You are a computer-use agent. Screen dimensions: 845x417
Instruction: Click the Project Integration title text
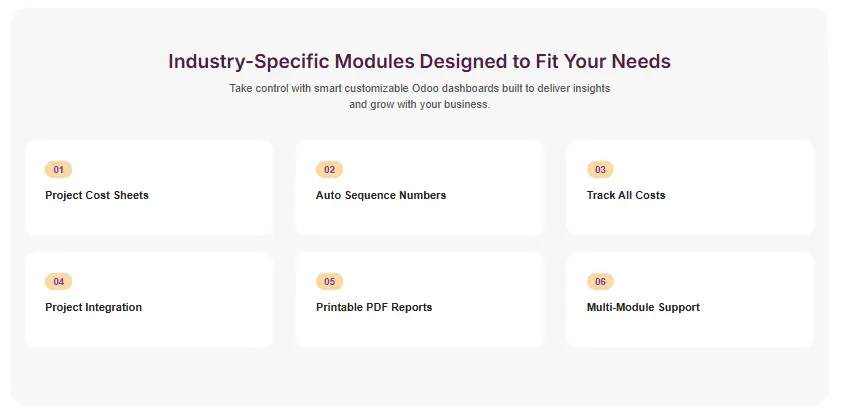94,307
